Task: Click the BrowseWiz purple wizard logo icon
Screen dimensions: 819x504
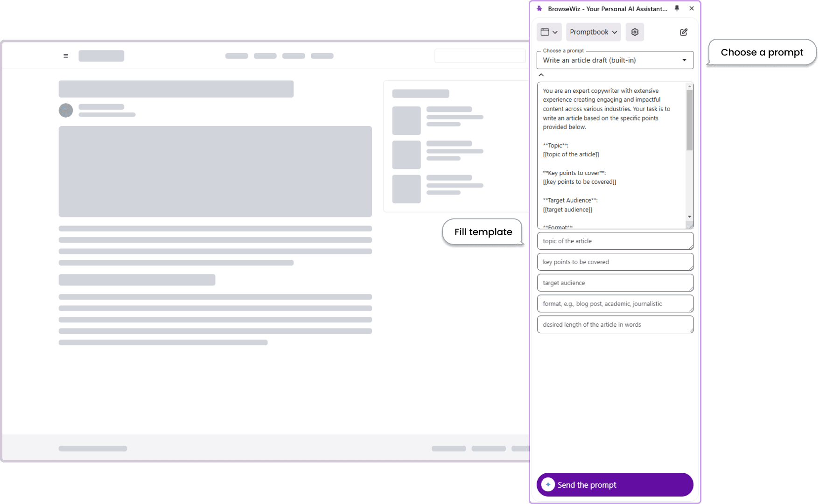Action: [539, 9]
